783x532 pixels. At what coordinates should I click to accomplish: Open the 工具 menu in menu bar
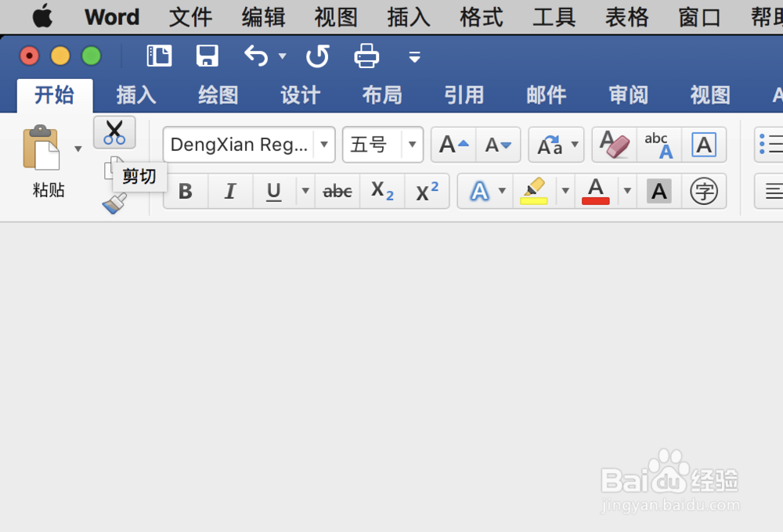click(554, 17)
